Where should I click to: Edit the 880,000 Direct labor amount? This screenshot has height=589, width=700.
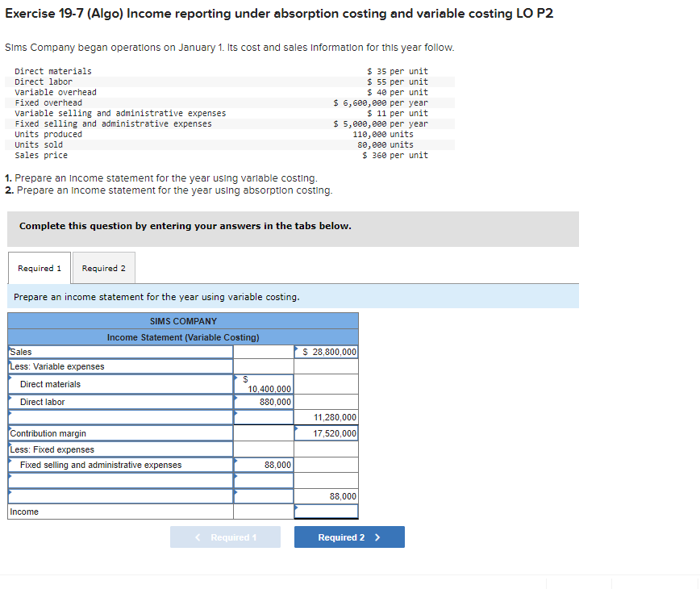tap(266, 401)
